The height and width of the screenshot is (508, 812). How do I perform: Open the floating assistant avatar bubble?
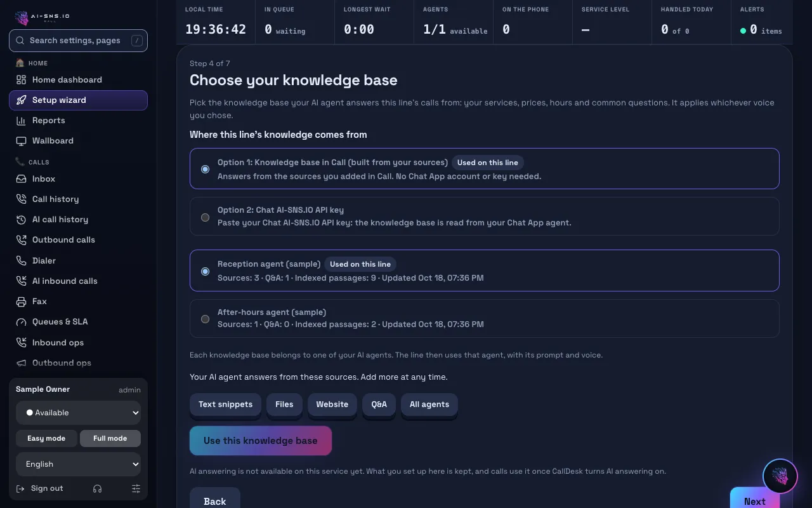(780, 476)
